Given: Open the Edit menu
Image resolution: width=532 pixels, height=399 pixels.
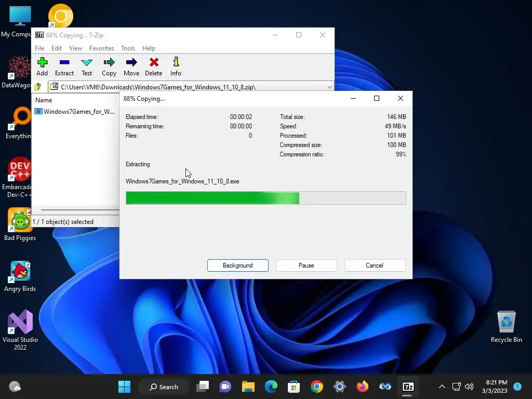Looking at the screenshot, I should click(56, 48).
